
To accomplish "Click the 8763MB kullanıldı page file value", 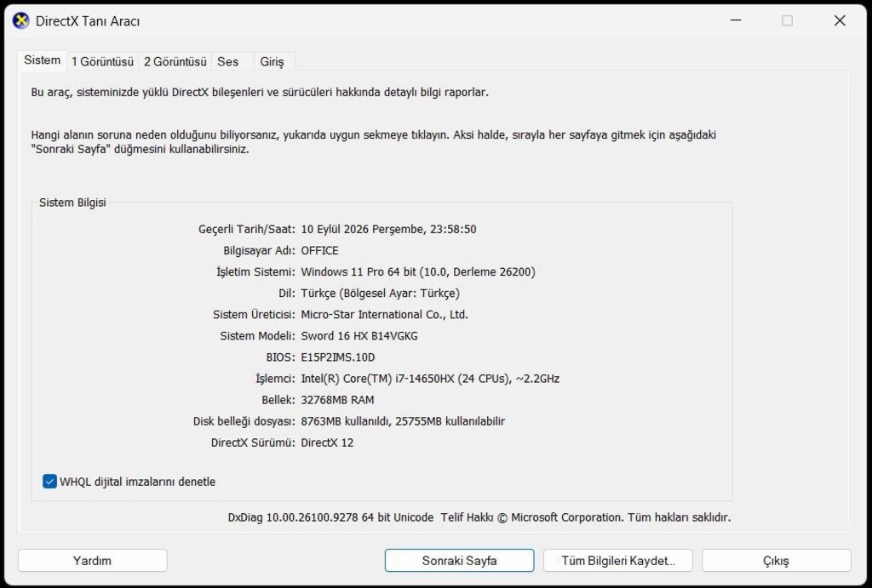I will click(x=403, y=421).
